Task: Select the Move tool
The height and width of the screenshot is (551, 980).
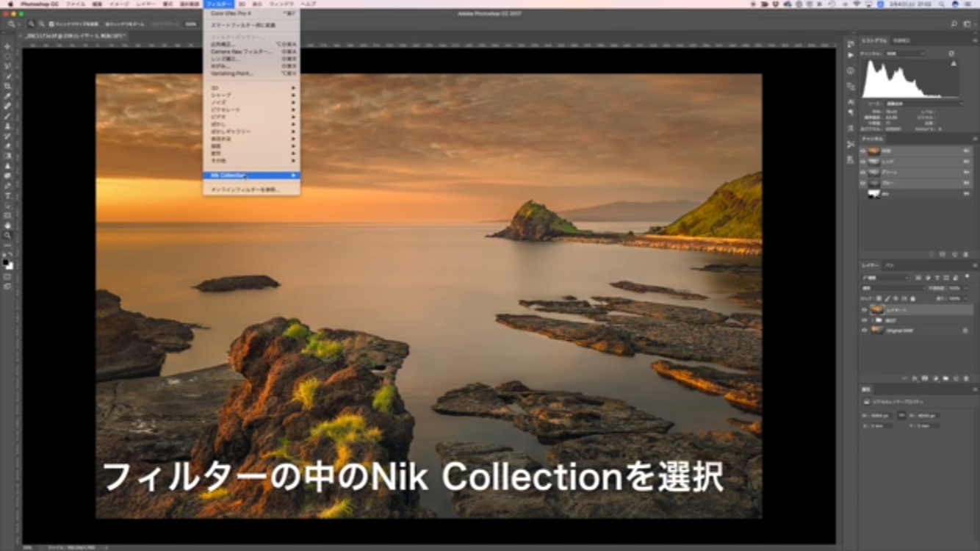Action: point(7,46)
